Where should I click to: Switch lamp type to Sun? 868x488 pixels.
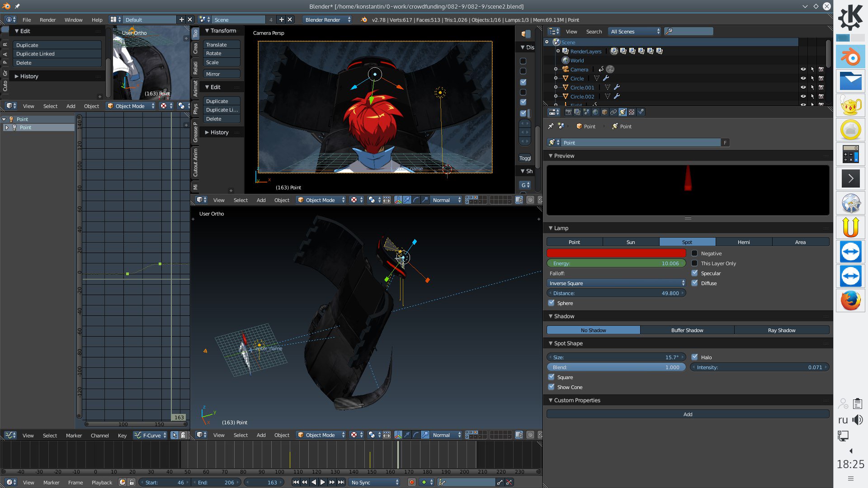(630, 242)
